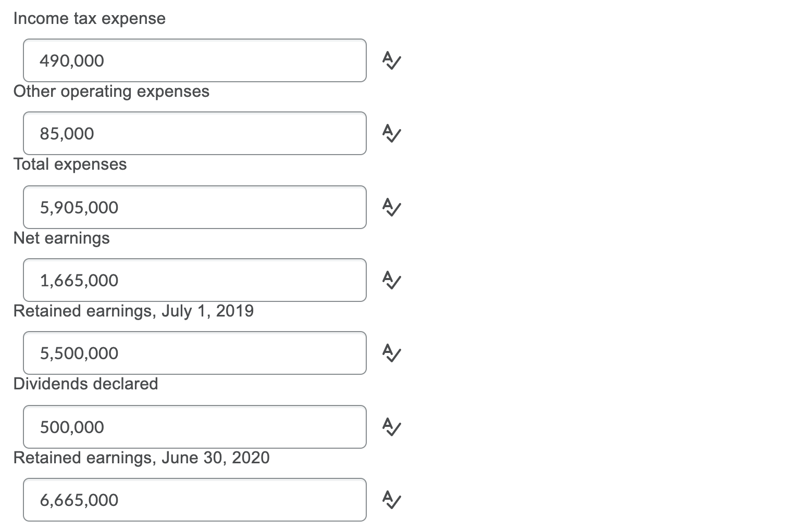794x532 pixels.
Task: Select the spell check icon beside Dividends declared amount
Action: tap(392, 427)
